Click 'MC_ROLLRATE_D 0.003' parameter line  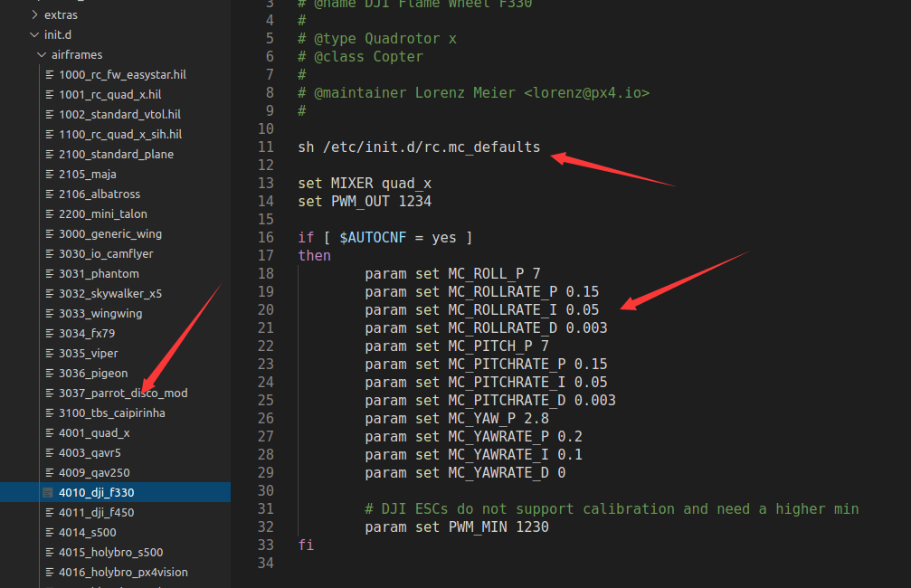[487, 328]
